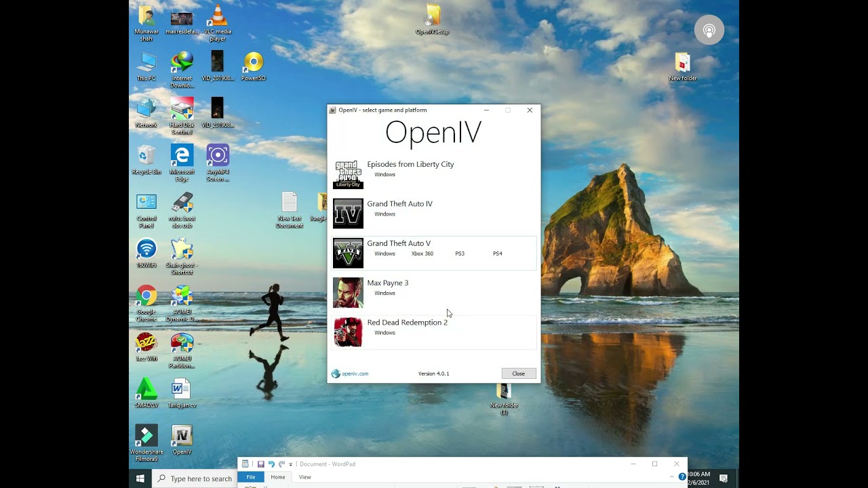Image resolution: width=868 pixels, height=488 pixels.
Task: Click the Save icon in WordPad toolbar
Action: tap(260, 464)
